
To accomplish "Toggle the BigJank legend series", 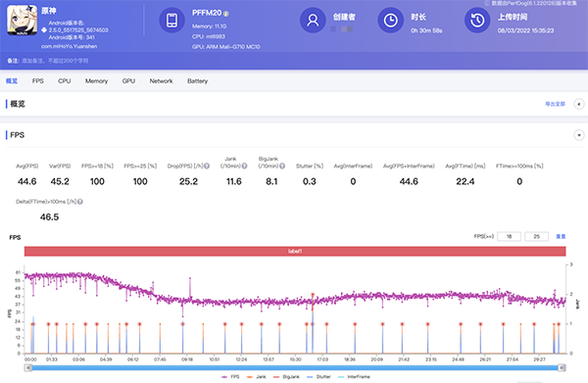I will tap(286, 376).
